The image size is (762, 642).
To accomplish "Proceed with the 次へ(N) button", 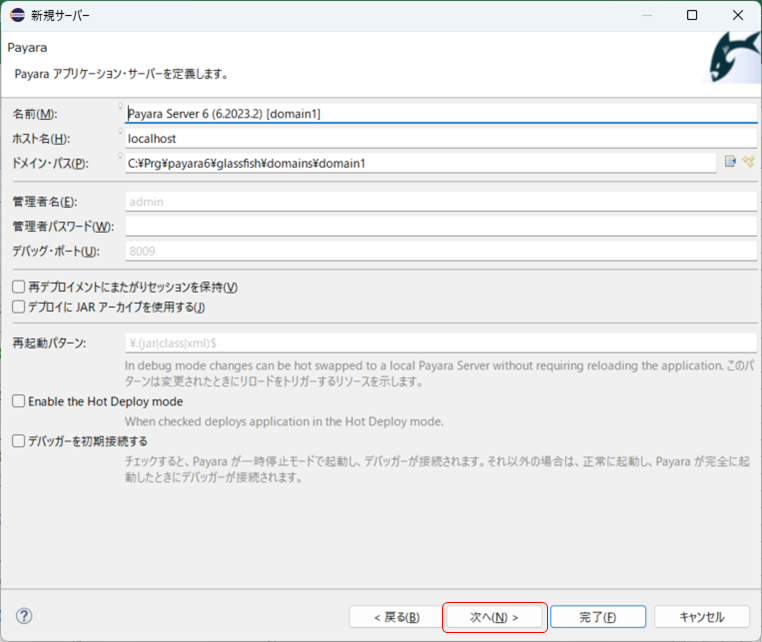I will pos(494,617).
